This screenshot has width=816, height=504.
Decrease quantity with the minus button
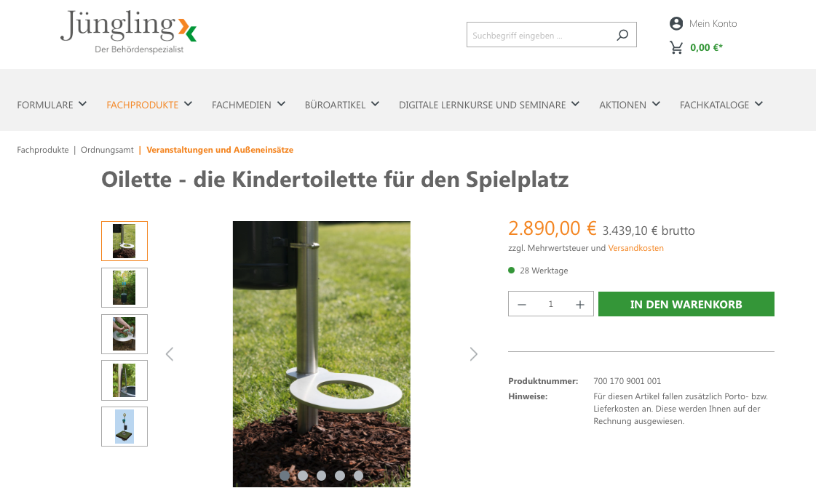pyautogui.click(x=522, y=305)
